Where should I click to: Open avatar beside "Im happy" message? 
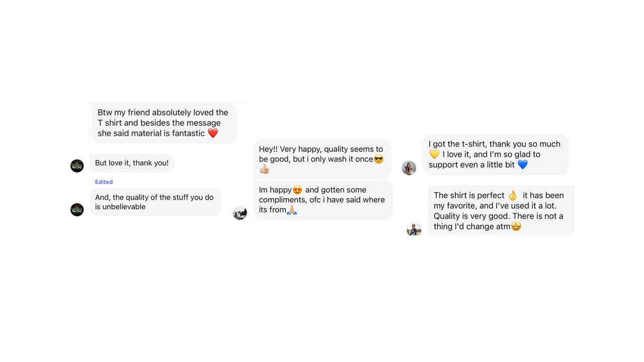(240, 213)
